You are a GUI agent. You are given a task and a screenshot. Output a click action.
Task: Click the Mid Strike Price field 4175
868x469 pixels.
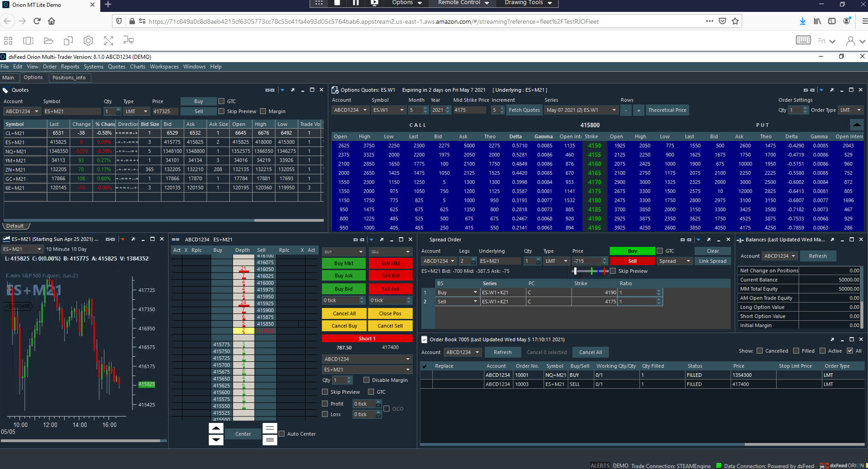tap(470, 110)
